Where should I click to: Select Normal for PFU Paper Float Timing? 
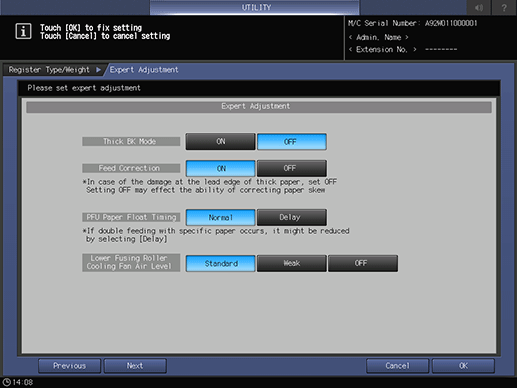(x=220, y=217)
